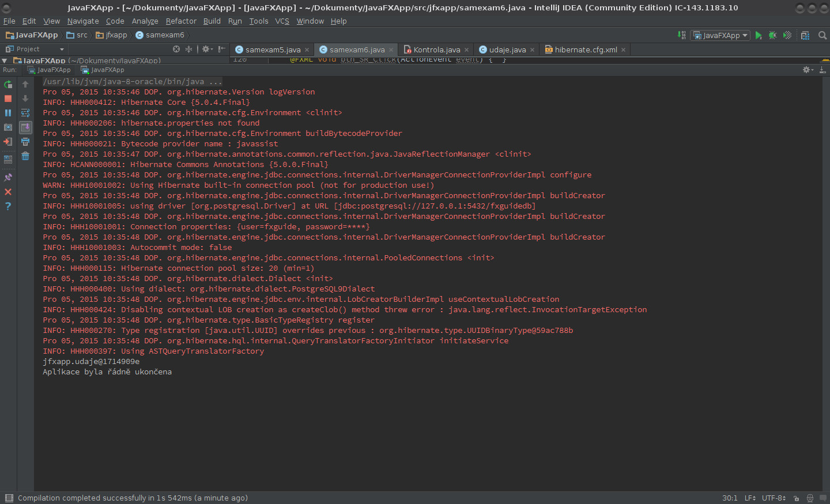Open the File menu
This screenshot has width=830, height=504.
tap(9, 21)
